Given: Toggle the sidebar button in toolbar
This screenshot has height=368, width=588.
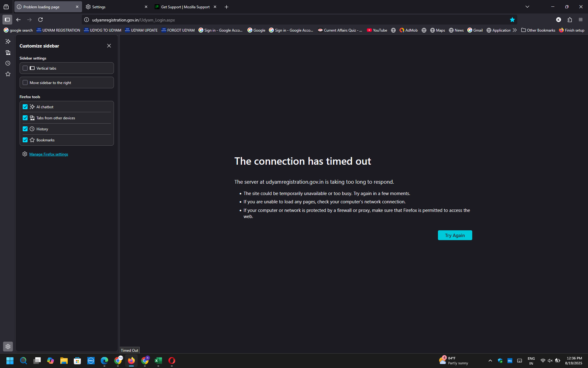Looking at the screenshot, I should (7, 20).
